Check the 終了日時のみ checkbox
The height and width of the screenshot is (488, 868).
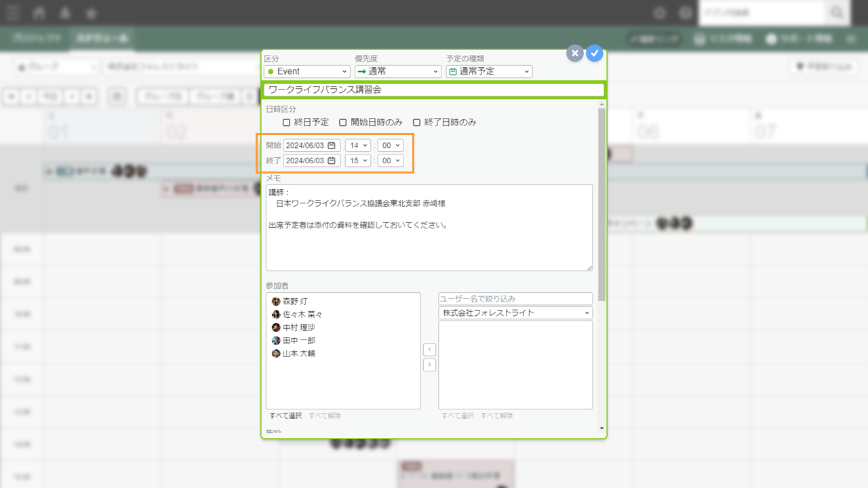tap(416, 123)
